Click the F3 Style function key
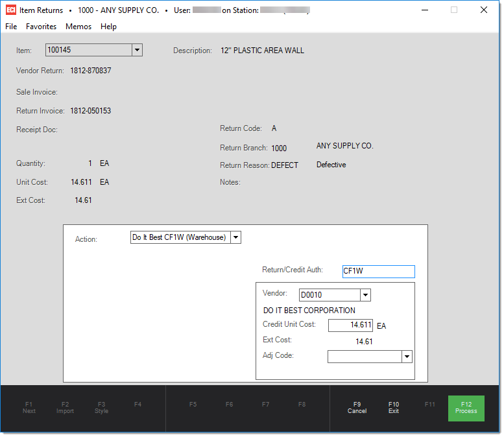This screenshot has height=437, width=504. click(x=102, y=408)
